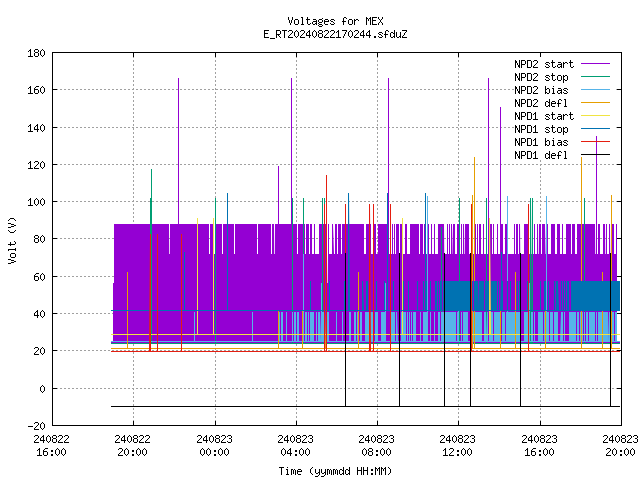
Task: Click the 240822 16:00 x-axis tick label
Action: pos(51,445)
